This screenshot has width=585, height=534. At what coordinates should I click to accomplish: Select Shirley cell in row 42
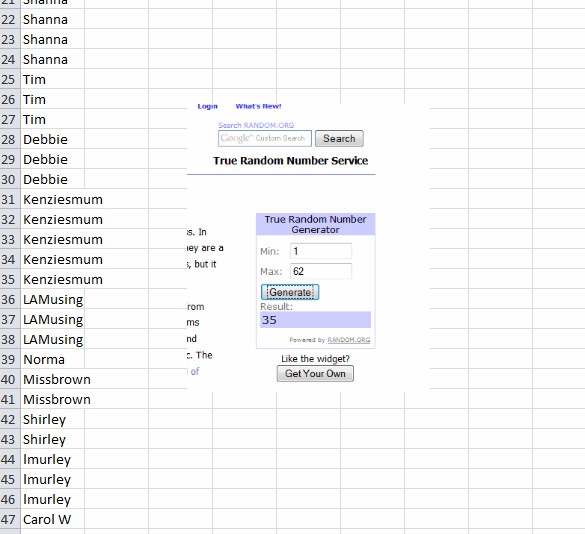click(53, 419)
